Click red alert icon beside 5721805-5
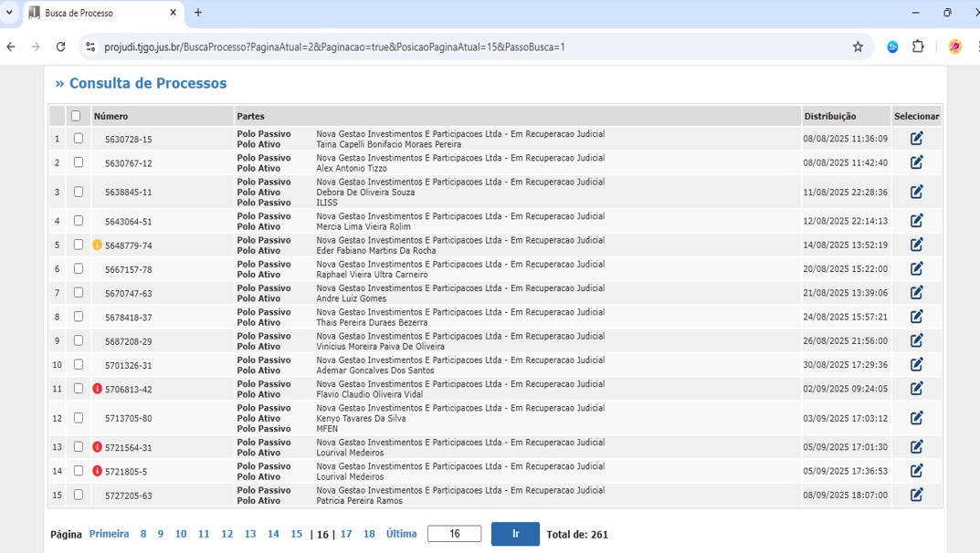Screen dimensions: 980x553 point(98,471)
